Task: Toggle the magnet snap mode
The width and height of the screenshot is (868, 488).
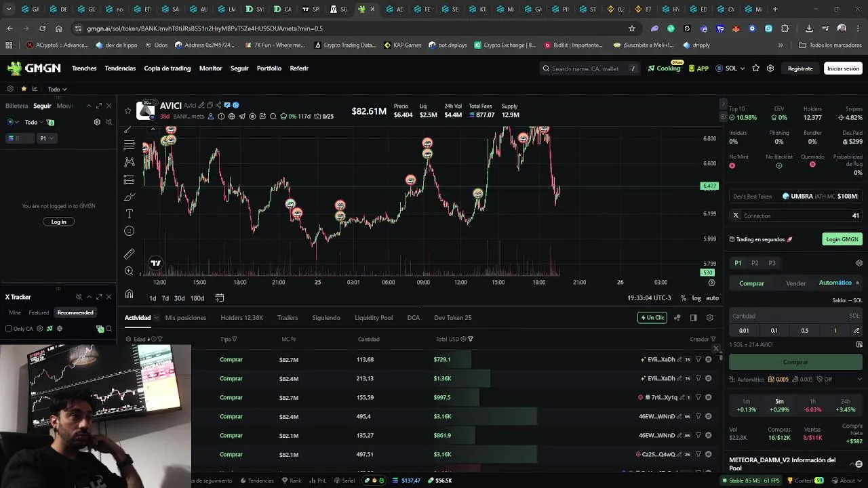Action: click(129, 294)
